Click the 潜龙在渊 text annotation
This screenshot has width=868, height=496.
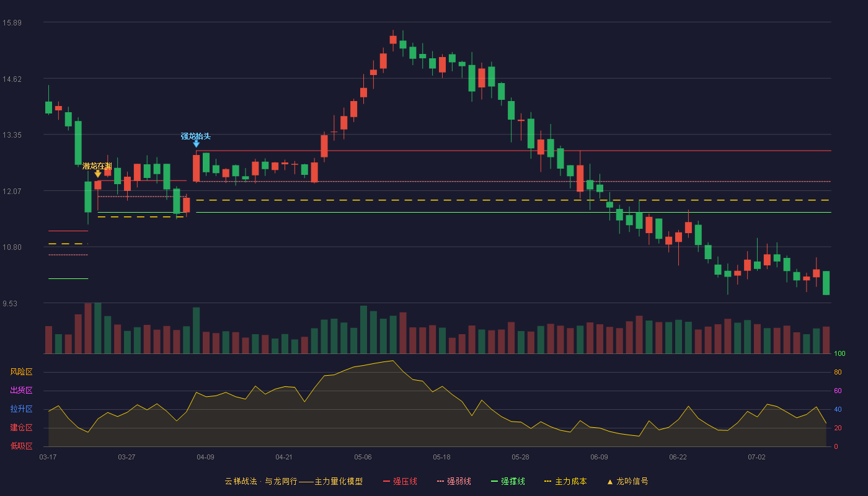97,166
